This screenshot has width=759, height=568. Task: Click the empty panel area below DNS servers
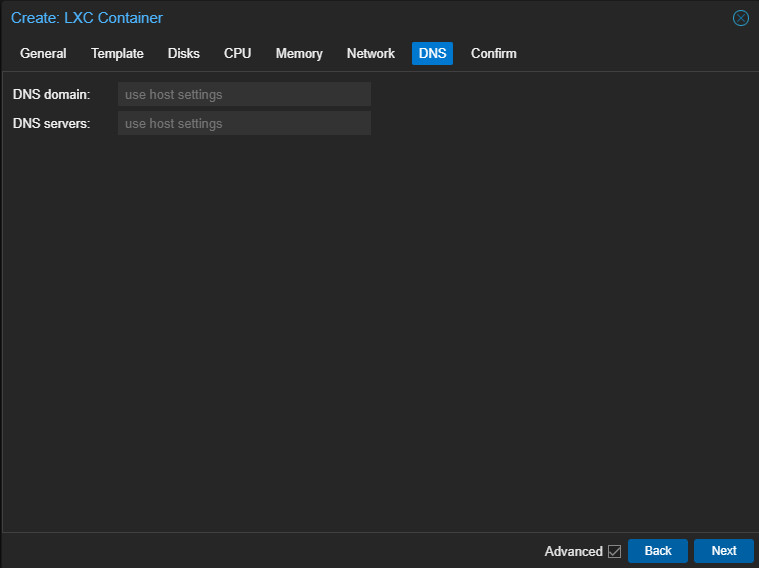[380, 334]
